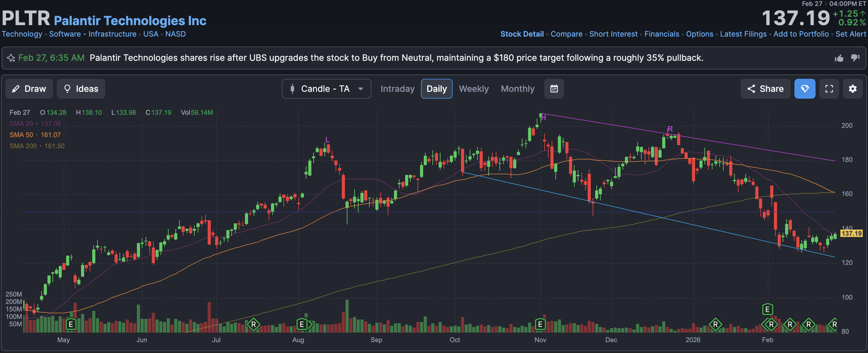The height and width of the screenshot is (353, 868).
Task: Click the thumbs up icon on news
Action: coord(839,58)
